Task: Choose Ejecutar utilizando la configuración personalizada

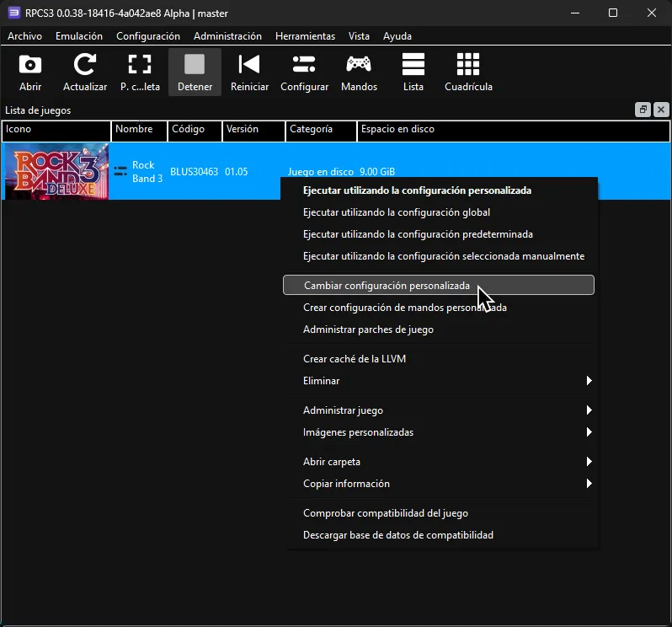Action: pos(439,190)
